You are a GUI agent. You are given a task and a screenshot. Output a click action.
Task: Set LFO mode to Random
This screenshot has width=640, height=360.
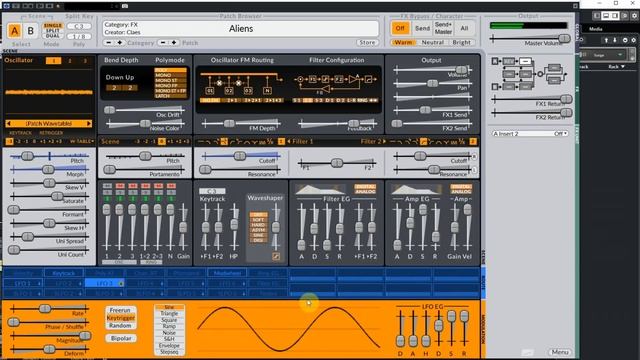click(x=120, y=325)
